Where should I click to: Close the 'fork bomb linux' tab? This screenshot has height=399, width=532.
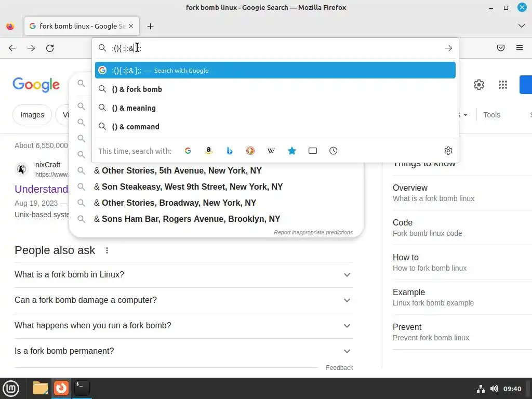131,26
